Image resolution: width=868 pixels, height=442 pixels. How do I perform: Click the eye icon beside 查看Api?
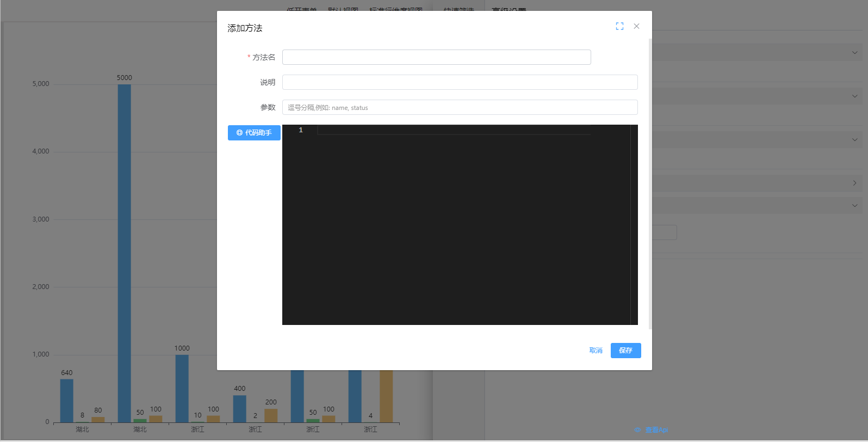(638, 430)
